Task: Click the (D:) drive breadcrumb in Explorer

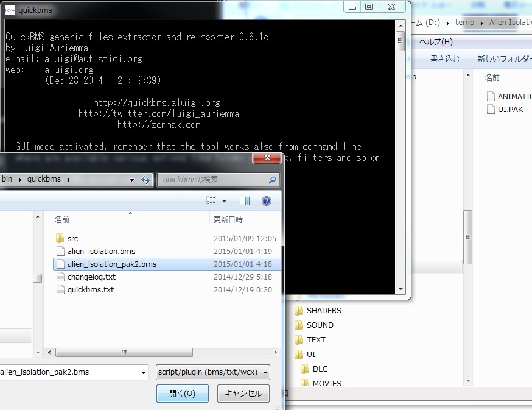Action: click(433, 23)
